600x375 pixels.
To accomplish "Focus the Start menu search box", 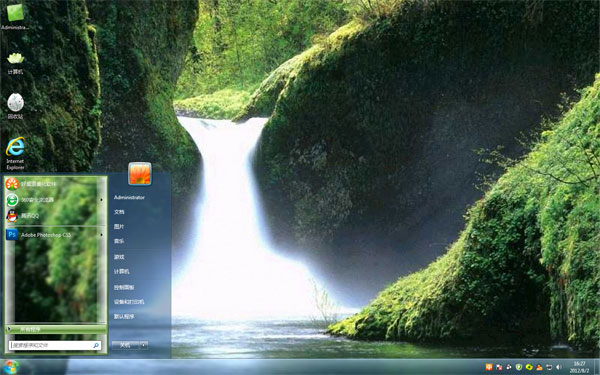I will [55, 346].
